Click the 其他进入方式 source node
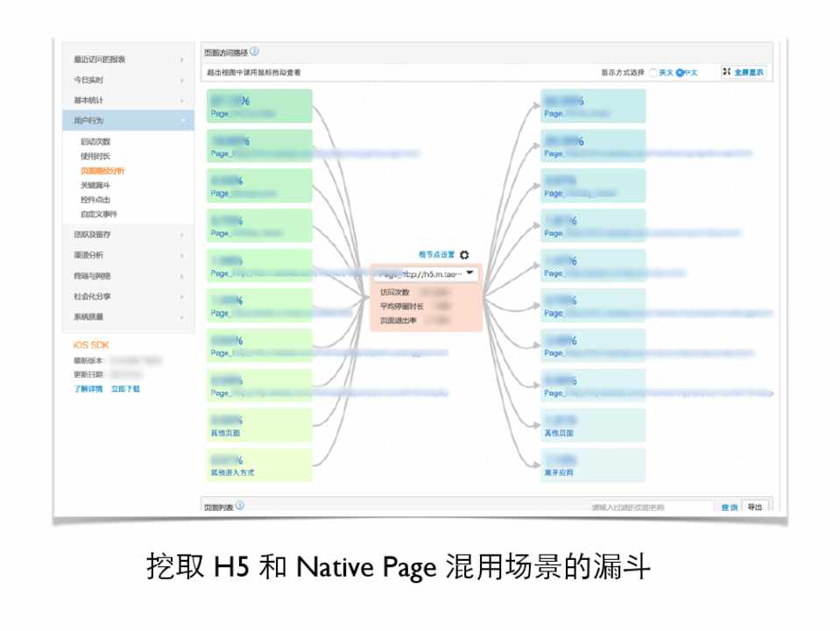This screenshot has height=631, width=840. (x=259, y=465)
